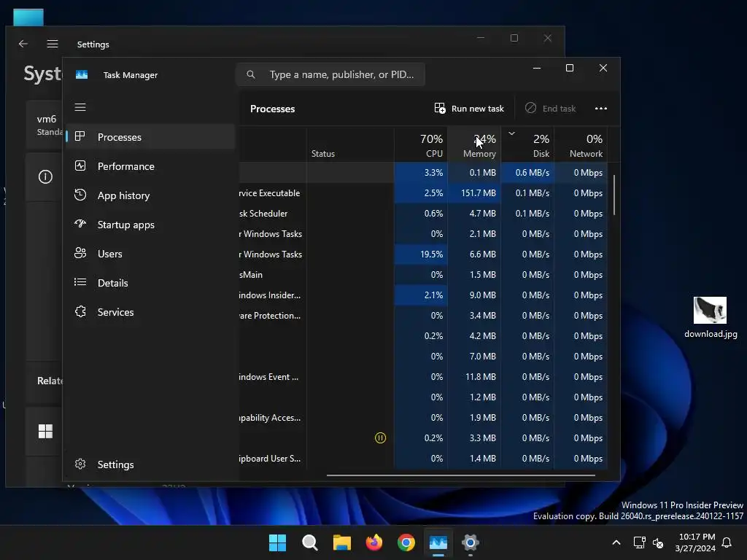
Task: Click the muted volume tray icon
Action: (658, 542)
